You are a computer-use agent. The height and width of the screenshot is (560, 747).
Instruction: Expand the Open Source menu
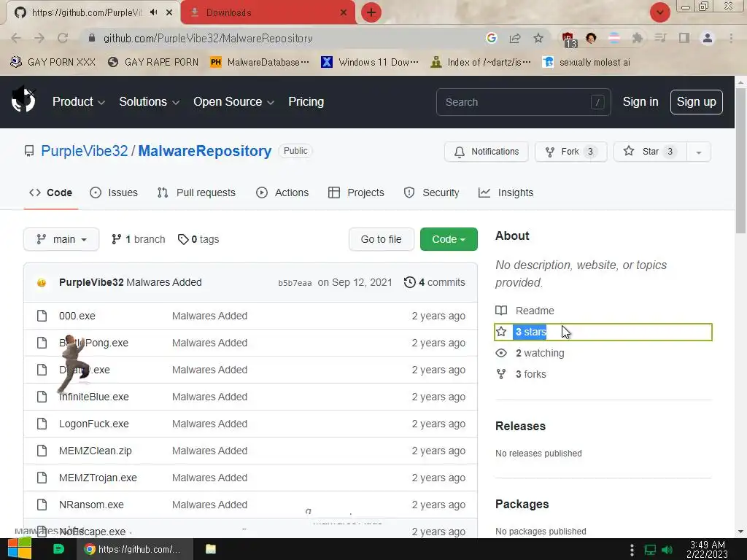pos(233,102)
